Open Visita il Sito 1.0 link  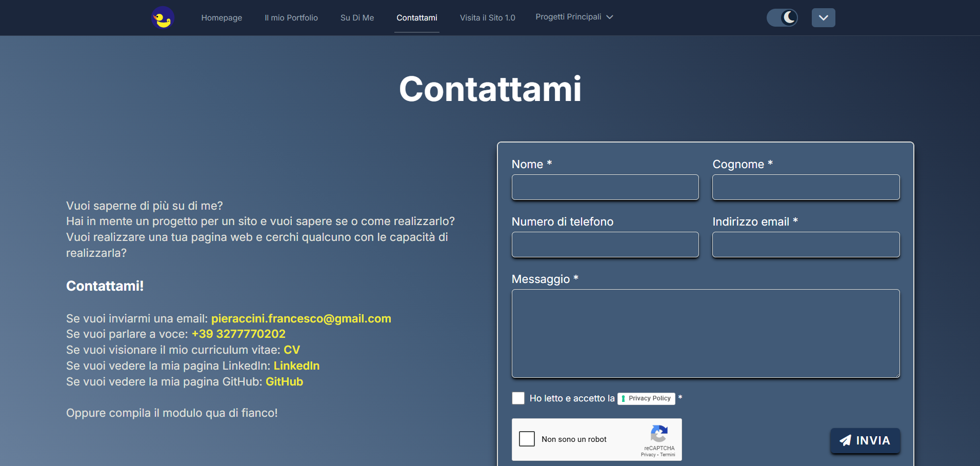click(487, 17)
